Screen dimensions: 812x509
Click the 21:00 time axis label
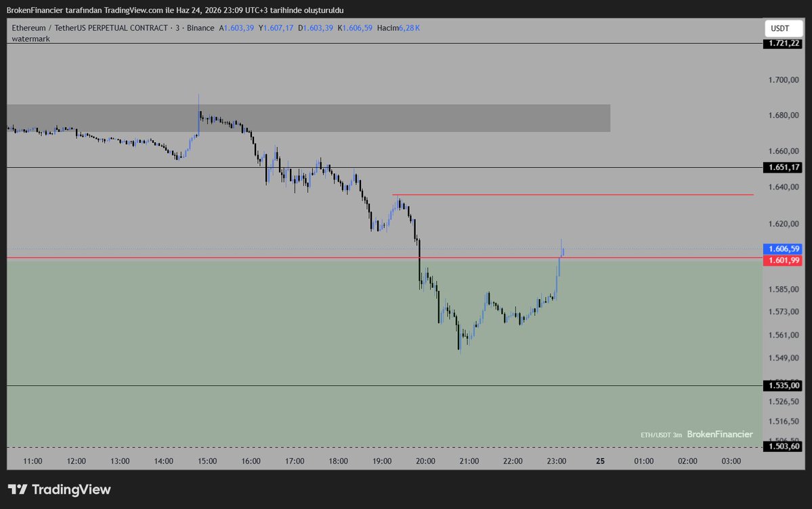tap(469, 461)
